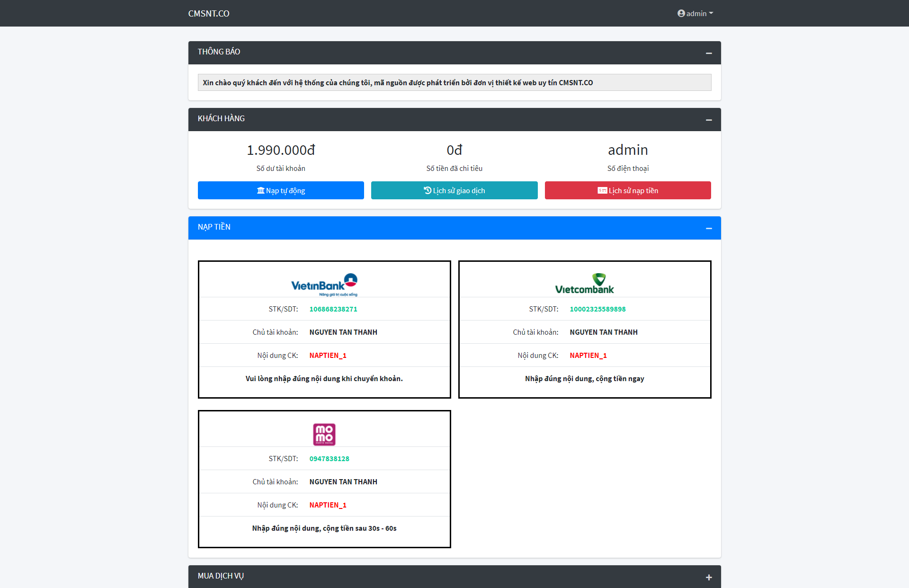Collapse the THÔNG BÁO panel
Viewport: 909px width, 588px height.
(709, 53)
